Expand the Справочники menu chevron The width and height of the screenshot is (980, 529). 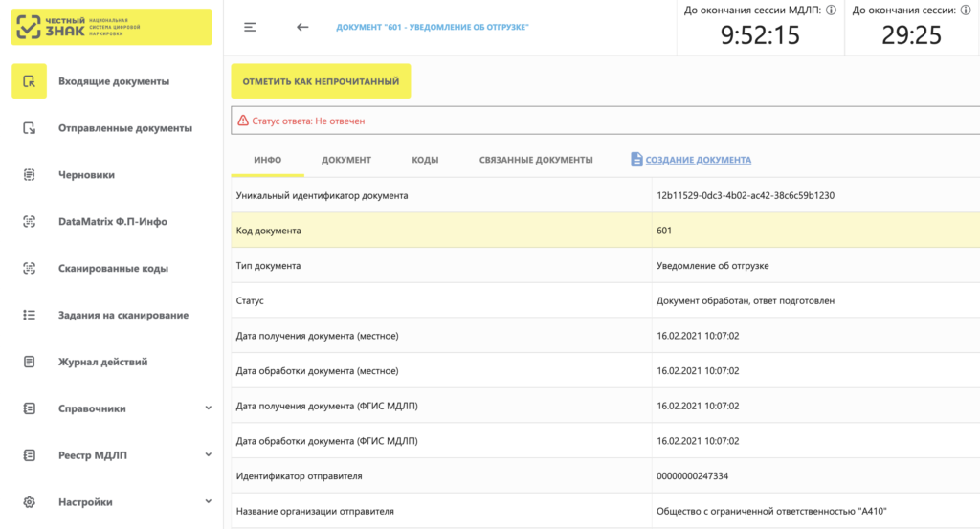pyautogui.click(x=209, y=408)
